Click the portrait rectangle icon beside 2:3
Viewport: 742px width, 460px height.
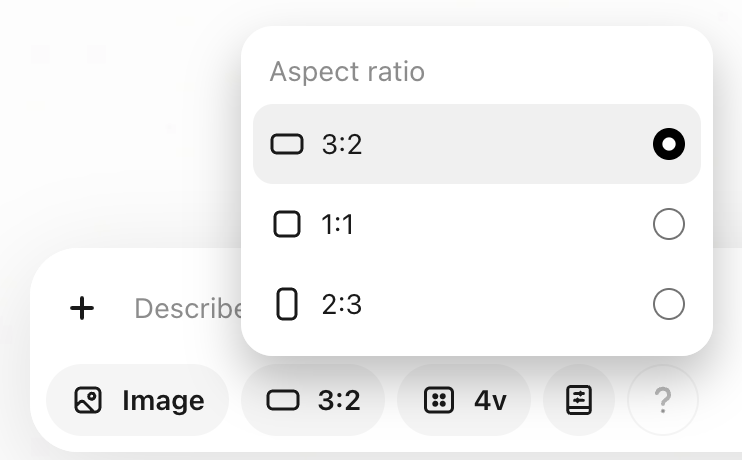coord(287,304)
